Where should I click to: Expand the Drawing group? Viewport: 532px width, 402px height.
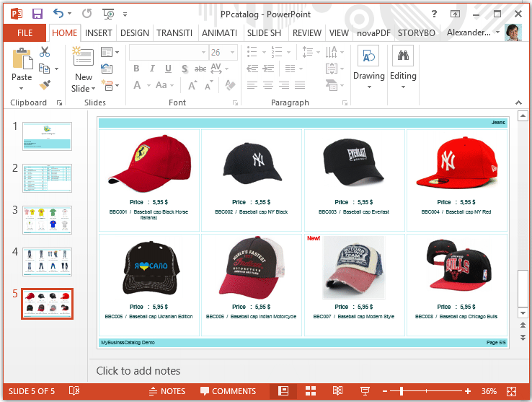tap(369, 68)
